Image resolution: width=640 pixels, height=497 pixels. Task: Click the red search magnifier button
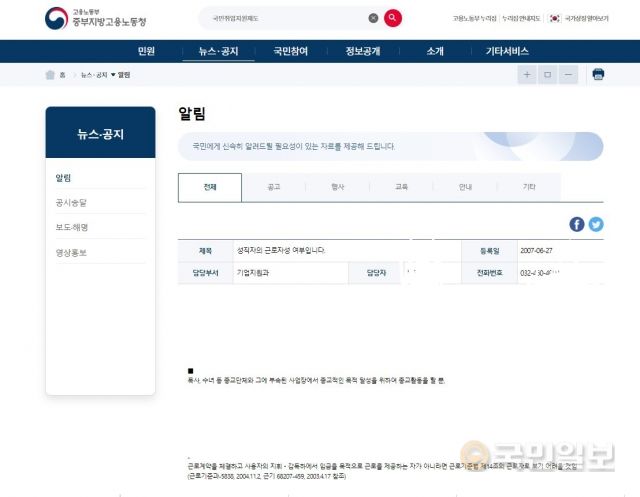pos(393,18)
